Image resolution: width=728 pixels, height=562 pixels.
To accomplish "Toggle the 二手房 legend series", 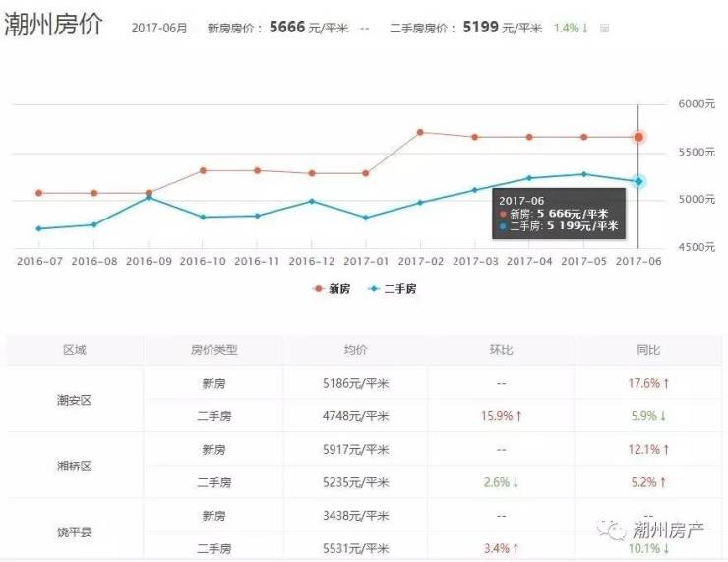I will (392, 289).
